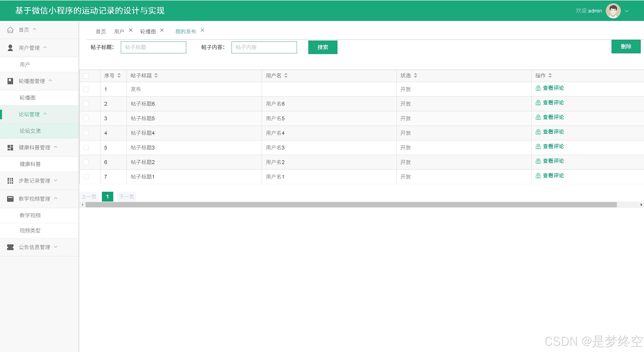Toggle the select-all header checkbox

point(86,76)
